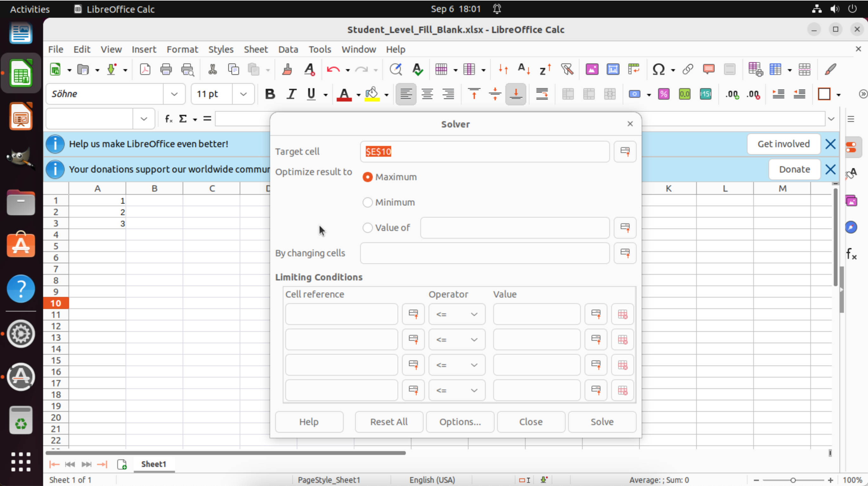Open the Insert Special Character icon
The width and height of the screenshot is (868, 486).
coord(658,69)
